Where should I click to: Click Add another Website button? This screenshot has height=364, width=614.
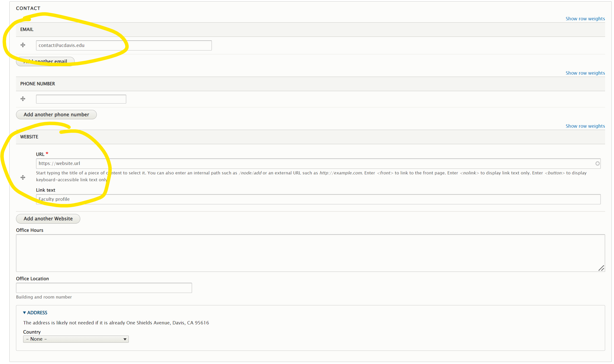pyautogui.click(x=48, y=219)
